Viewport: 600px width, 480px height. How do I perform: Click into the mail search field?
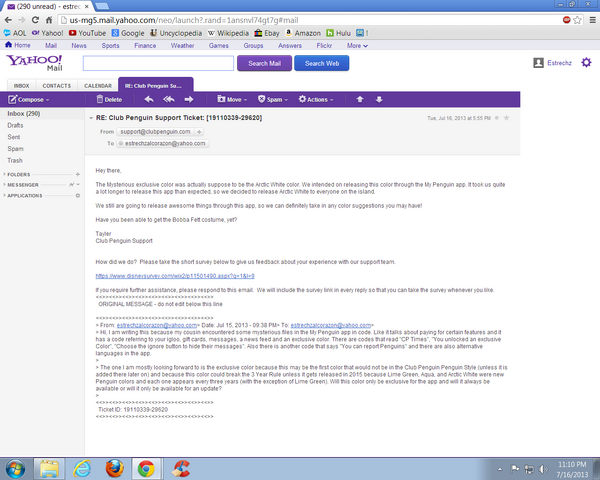point(158,63)
